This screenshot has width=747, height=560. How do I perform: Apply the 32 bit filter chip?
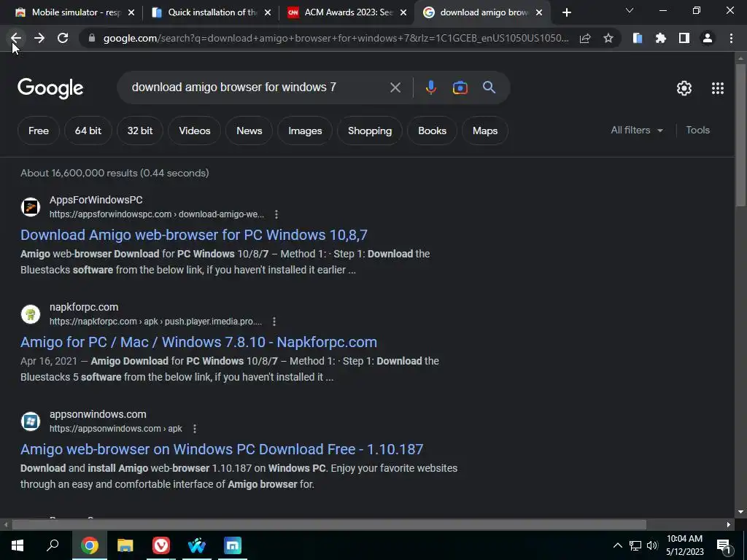click(140, 131)
